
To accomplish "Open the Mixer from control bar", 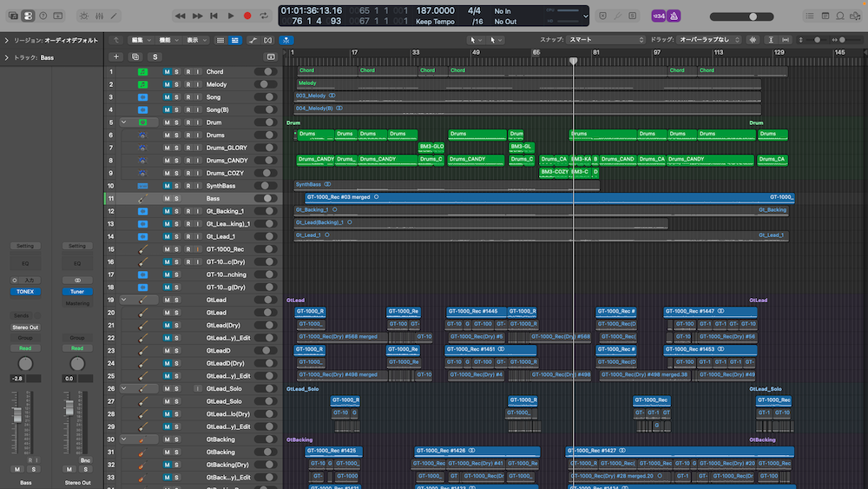I will click(x=98, y=16).
